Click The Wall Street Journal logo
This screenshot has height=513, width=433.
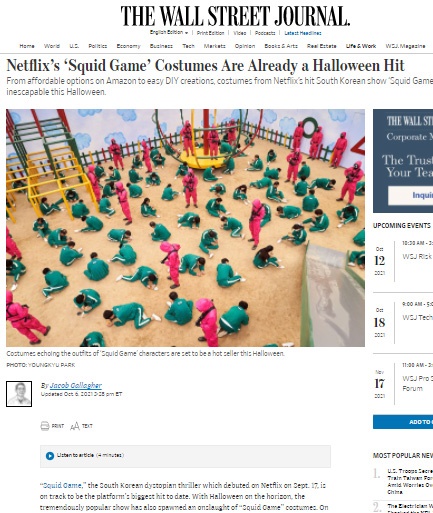[x=235, y=16]
